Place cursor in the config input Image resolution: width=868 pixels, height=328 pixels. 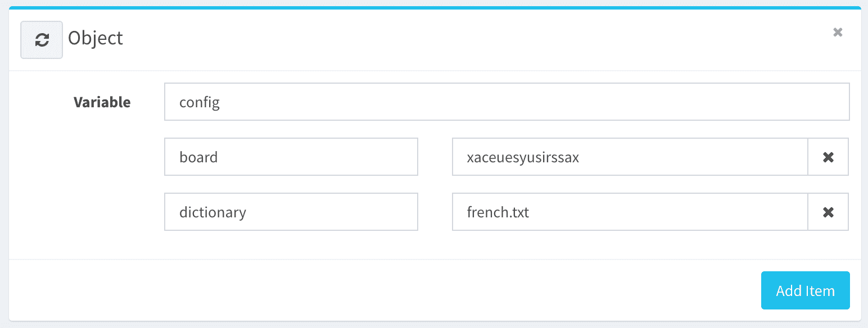pos(506,102)
